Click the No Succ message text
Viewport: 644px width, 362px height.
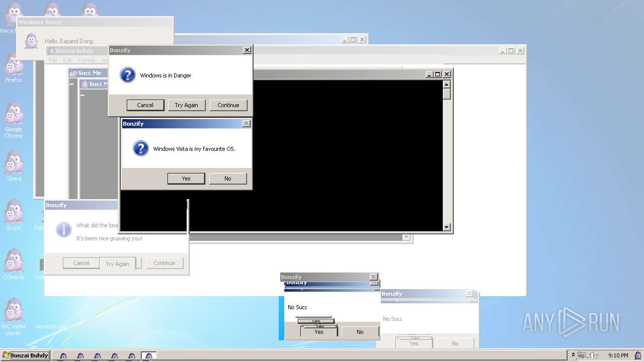click(x=297, y=307)
